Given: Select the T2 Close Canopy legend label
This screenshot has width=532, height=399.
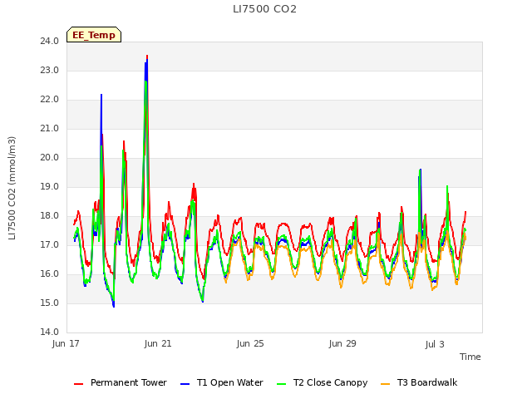Looking at the screenshot, I should (331, 382).
